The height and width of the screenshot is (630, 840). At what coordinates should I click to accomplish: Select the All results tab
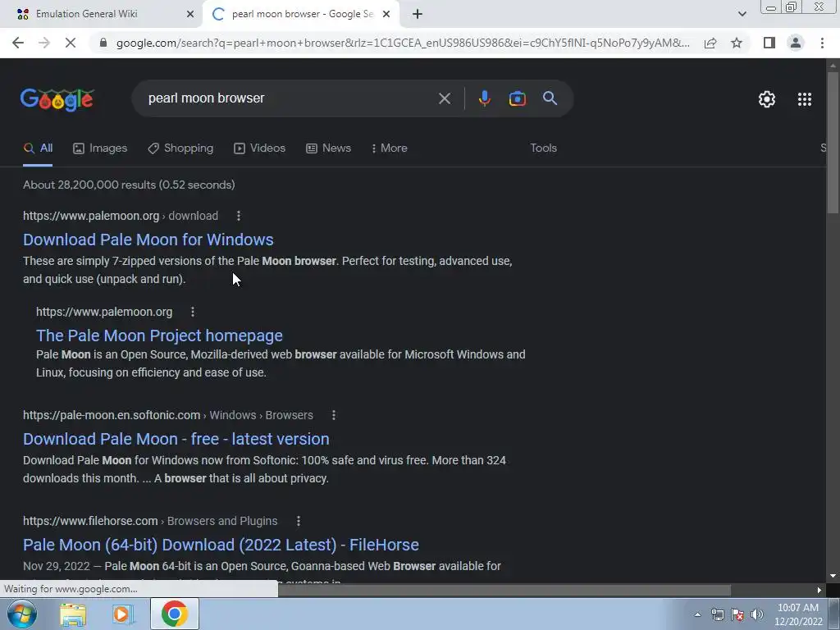[x=38, y=148]
